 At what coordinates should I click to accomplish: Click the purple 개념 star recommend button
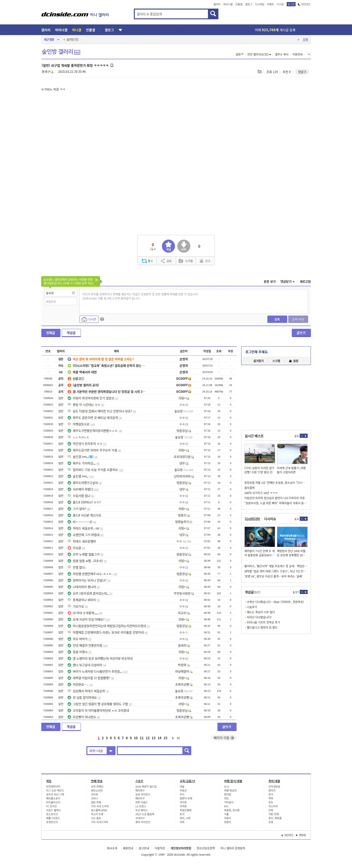pos(168,246)
